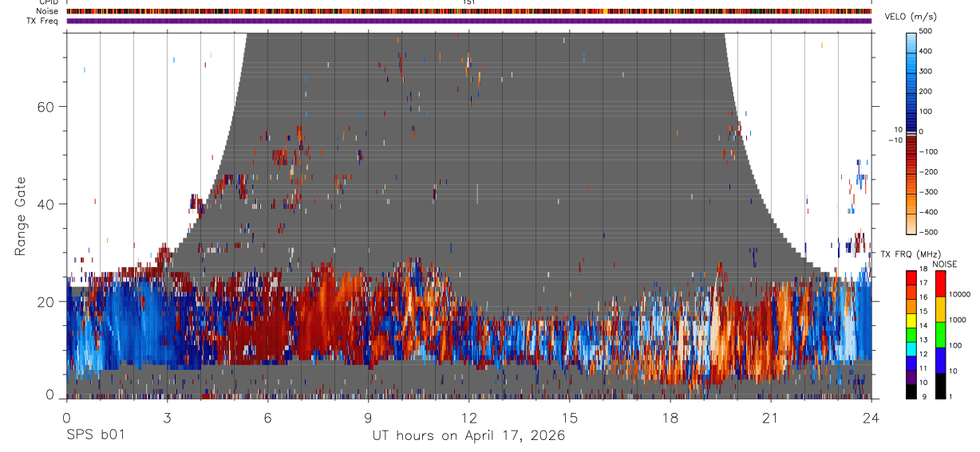Click the x-axis tick label 15
Image resolution: width=980 pixels, height=452 pixels.
tap(569, 419)
